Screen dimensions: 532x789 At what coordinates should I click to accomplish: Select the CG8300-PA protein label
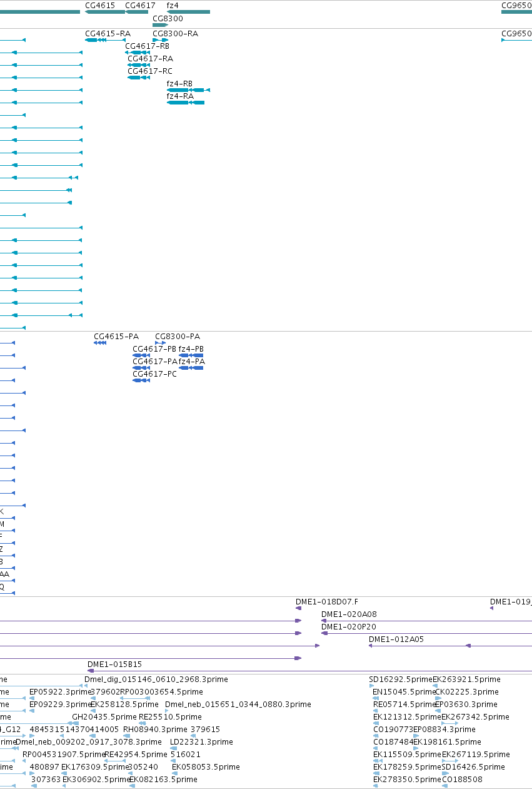coord(178,337)
